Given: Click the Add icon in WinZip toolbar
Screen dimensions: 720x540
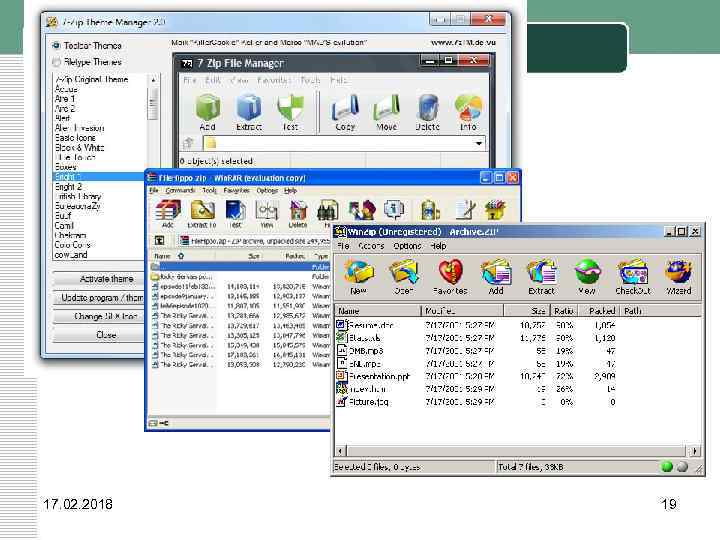Looking at the screenshot, I should pyautogui.click(x=496, y=272).
